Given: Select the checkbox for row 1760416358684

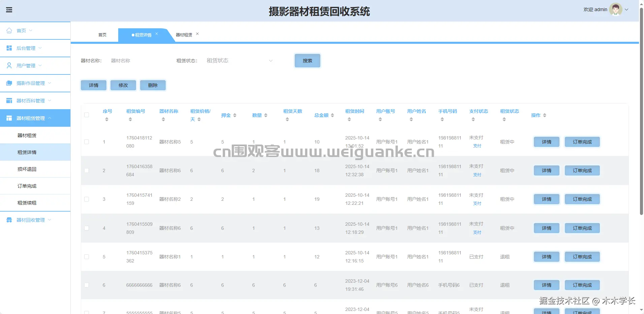Looking at the screenshot, I should coord(87,170).
